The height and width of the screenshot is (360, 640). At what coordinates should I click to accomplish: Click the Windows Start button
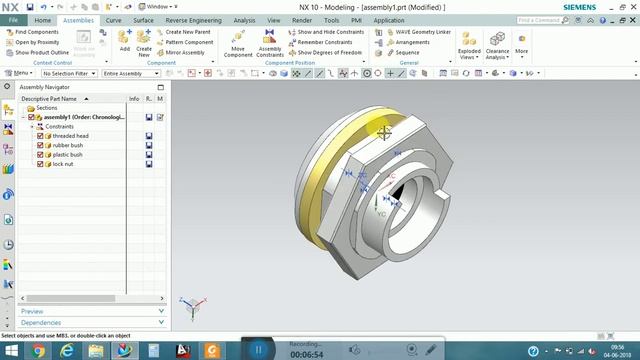coord(12,351)
